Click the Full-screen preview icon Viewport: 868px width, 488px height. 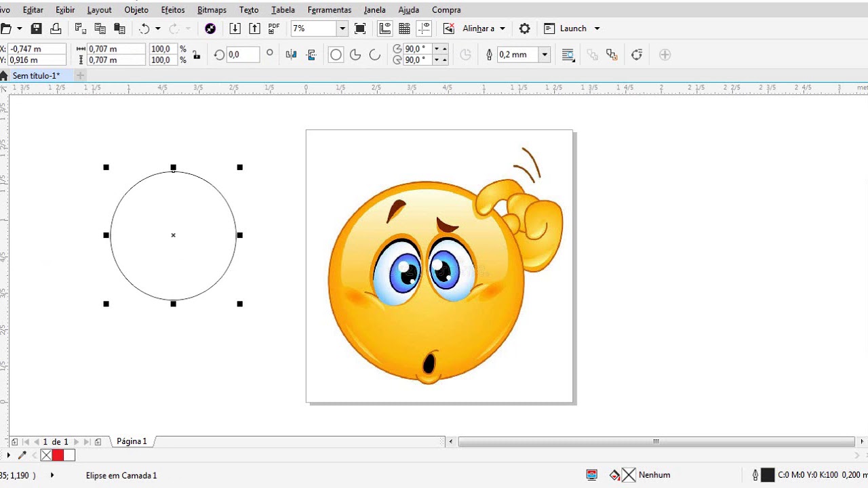360,28
